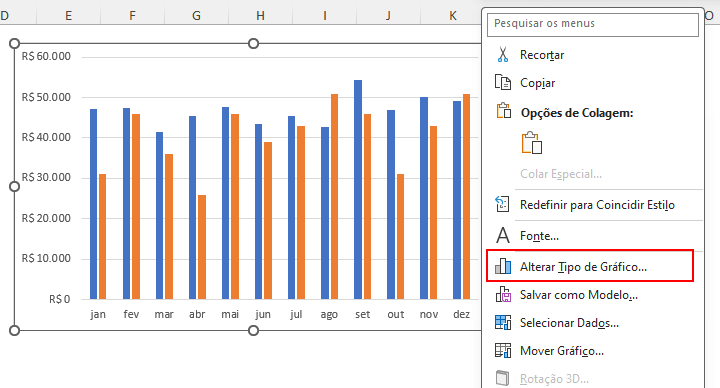Click the orange bar for out
Screen dimensions: 720x388
click(400, 237)
